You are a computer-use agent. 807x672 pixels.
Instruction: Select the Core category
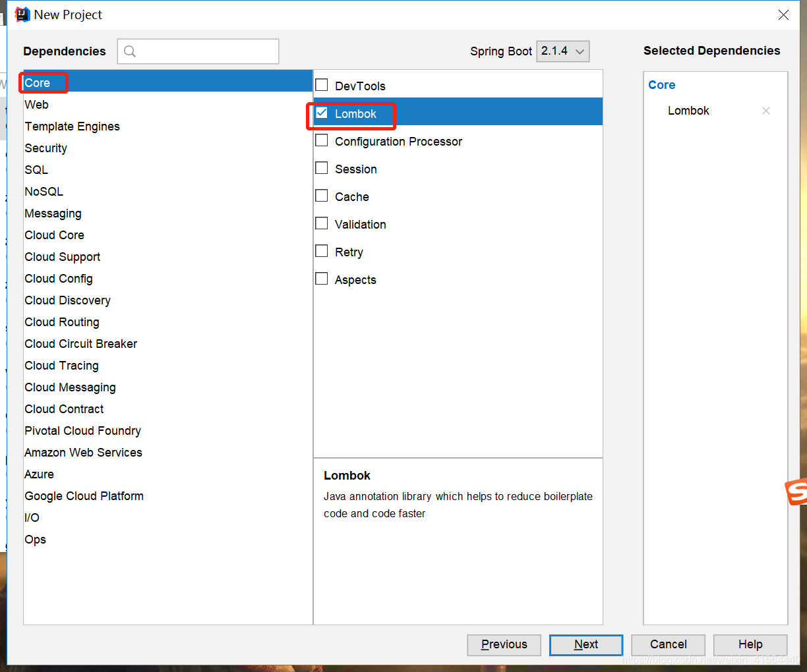point(168,82)
